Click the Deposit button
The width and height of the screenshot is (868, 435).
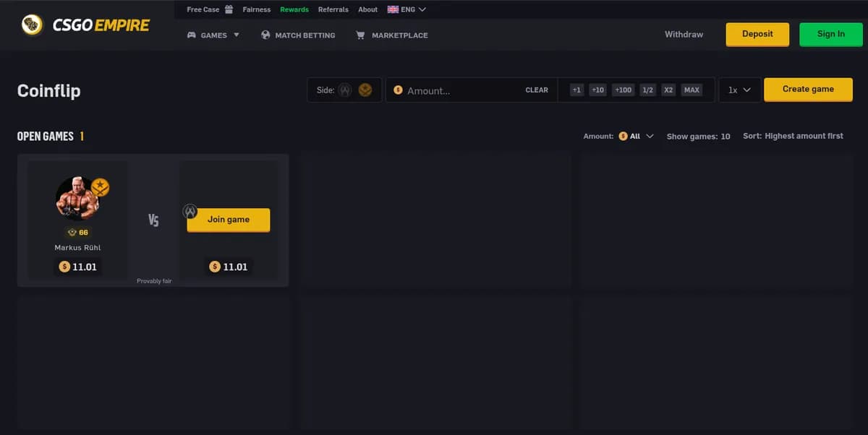tap(757, 34)
